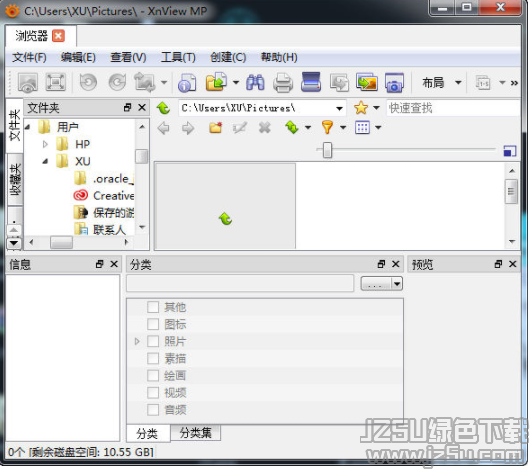Check the 照片 category box
Image resolution: width=530 pixels, height=469 pixels.
click(x=153, y=341)
